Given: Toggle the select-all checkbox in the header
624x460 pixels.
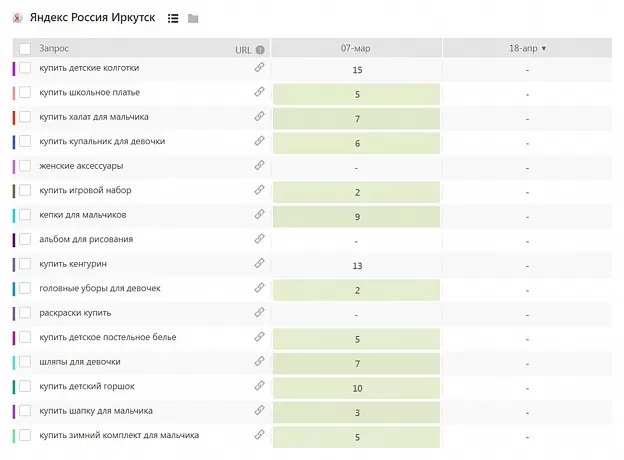Looking at the screenshot, I should click(x=25, y=49).
